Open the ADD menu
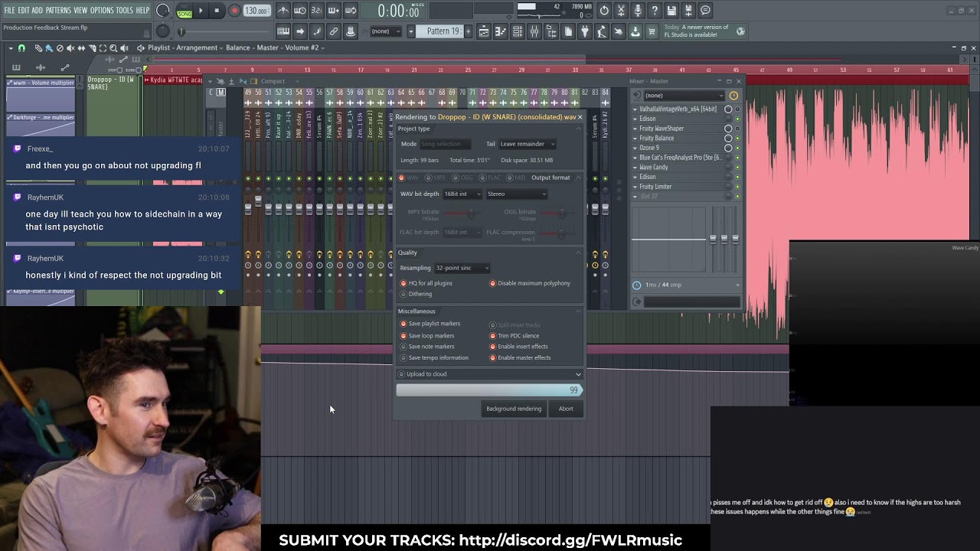 click(38, 11)
